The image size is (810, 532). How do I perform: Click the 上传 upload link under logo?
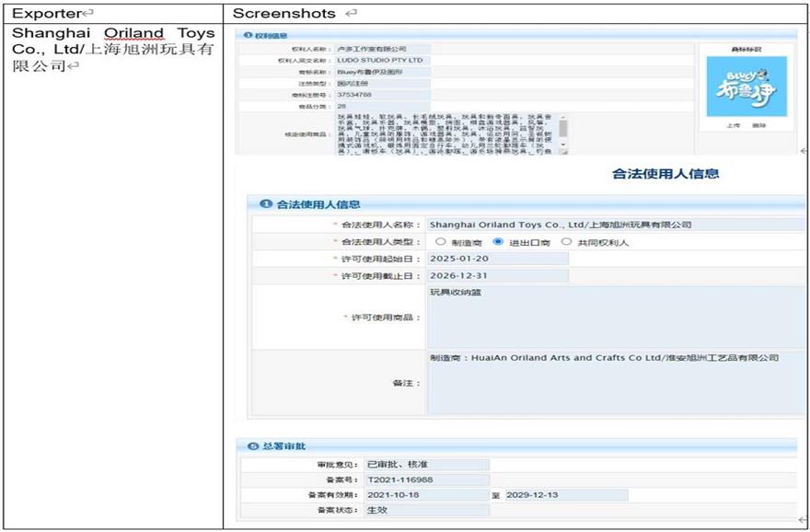tap(734, 125)
